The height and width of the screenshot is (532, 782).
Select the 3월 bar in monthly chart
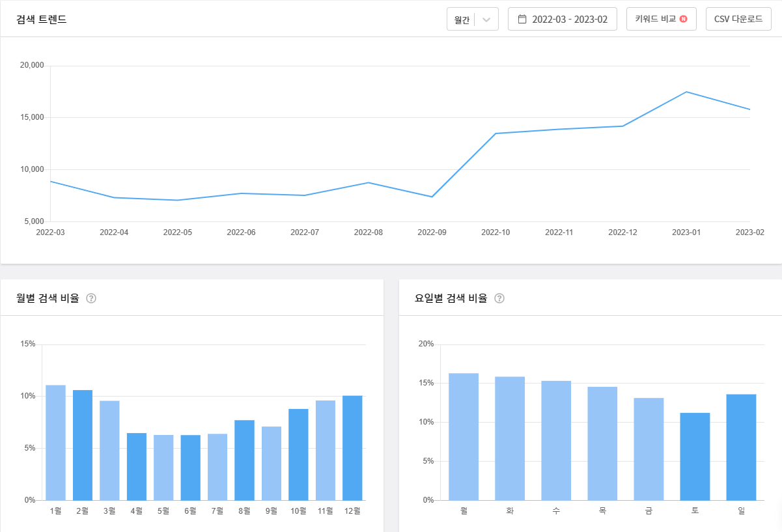[109, 451]
